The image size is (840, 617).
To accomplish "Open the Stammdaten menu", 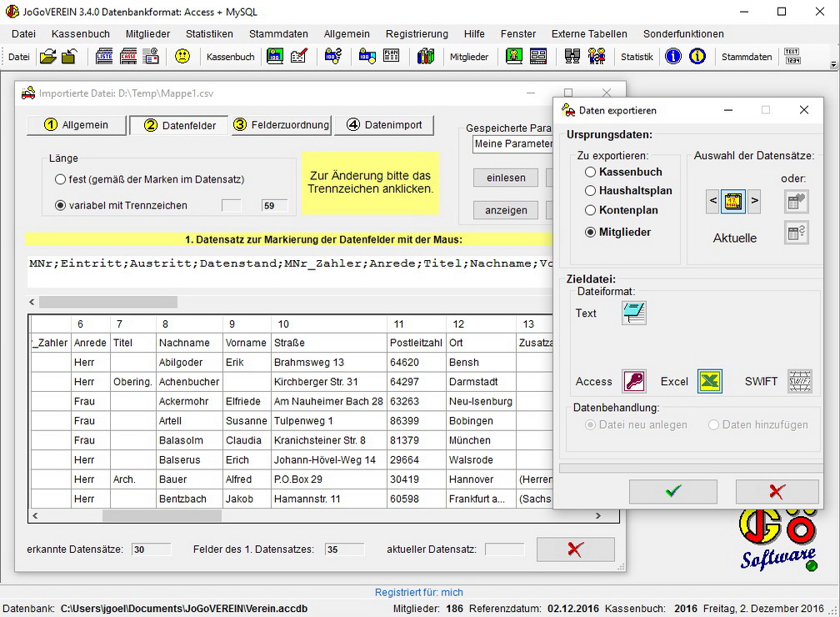I will click(278, 34).
